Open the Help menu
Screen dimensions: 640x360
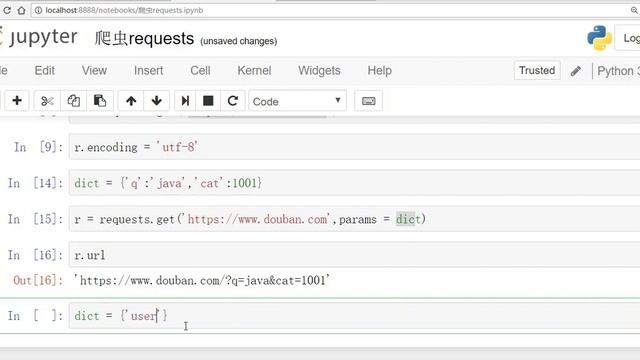pos(380,71)
